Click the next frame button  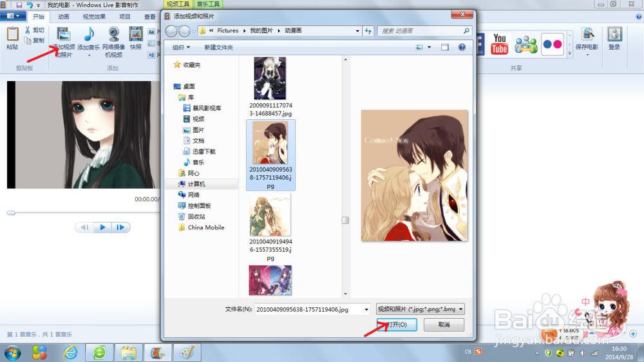tap(120, 227)
